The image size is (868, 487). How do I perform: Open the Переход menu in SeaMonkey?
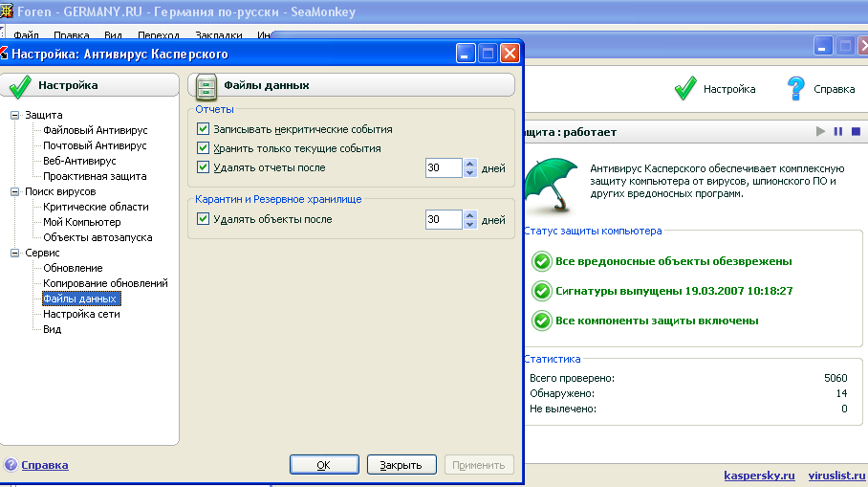[x=159, y=34]
